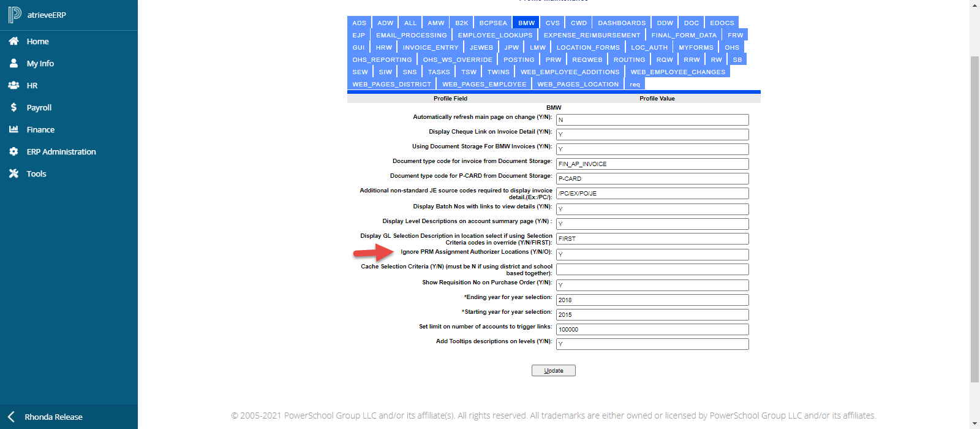Screen dimensions: 980x429
Task: Click the Ignore PRM Assignment Authorizer Locations field
Action: (652, 254)
